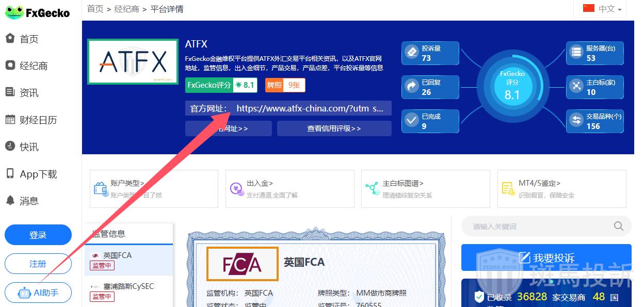
Task: Select the 英国FCA regulator tab
Action: pos(128,260)
